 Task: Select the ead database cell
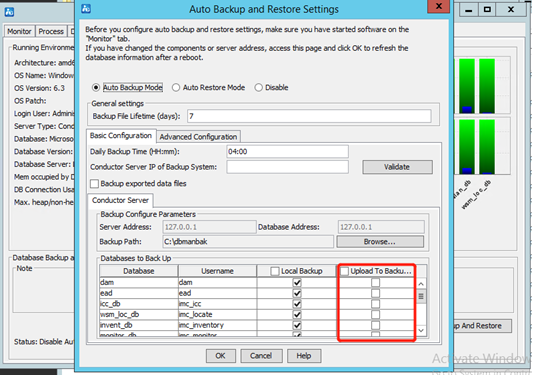(139, 293)
